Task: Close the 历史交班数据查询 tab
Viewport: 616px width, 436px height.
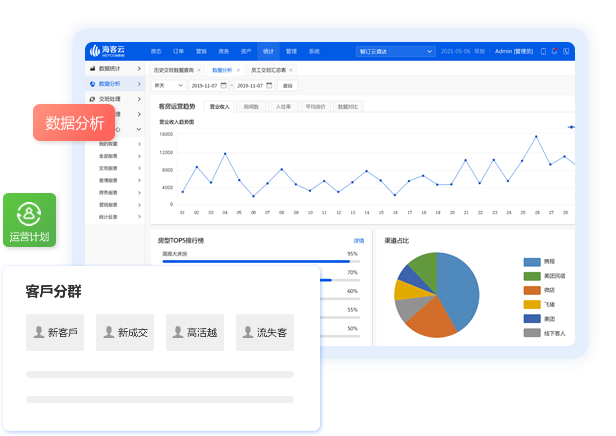Action: coord(199,70)
